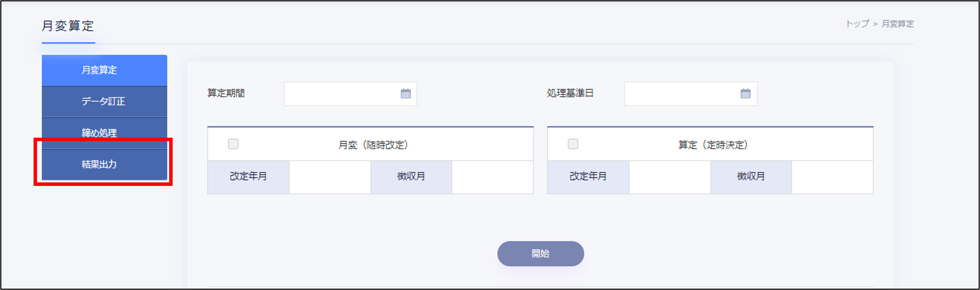Follow the トップ breadcrumb link
Image resolution: width=980 pixels, height=290 pixels.
click(x=857, y=24)
